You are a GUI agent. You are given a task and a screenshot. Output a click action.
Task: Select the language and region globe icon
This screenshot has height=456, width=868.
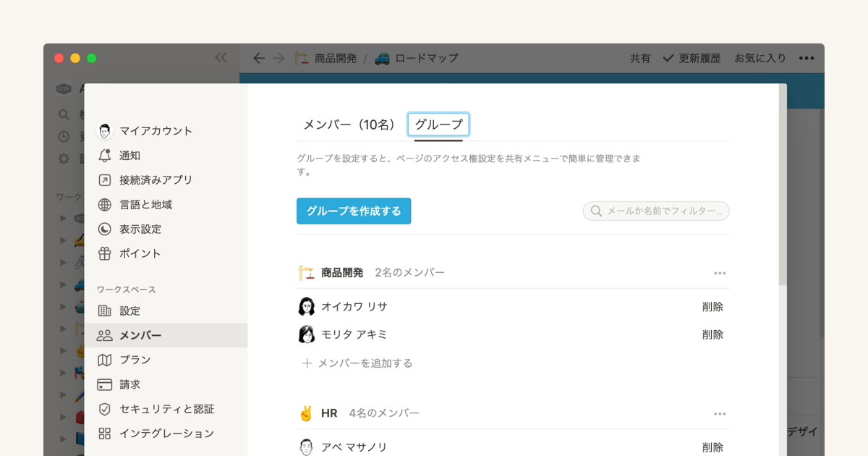point(105,205)
